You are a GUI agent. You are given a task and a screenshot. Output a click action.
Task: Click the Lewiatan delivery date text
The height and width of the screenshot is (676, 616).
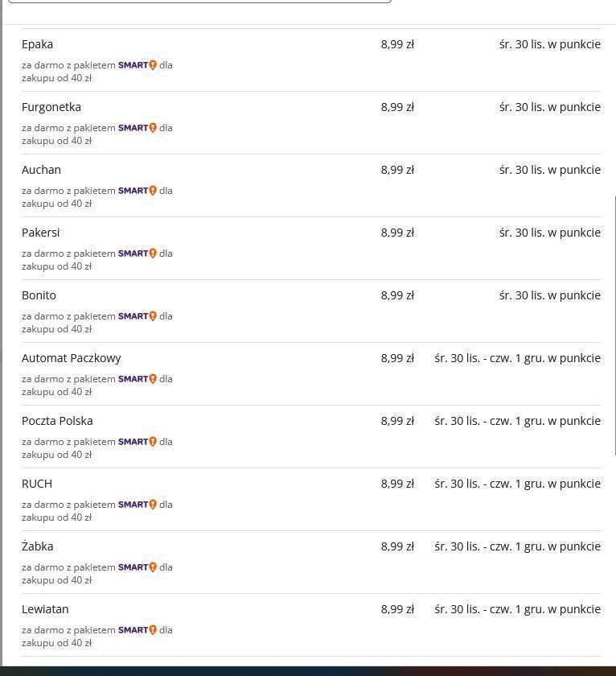click(517, 609)
